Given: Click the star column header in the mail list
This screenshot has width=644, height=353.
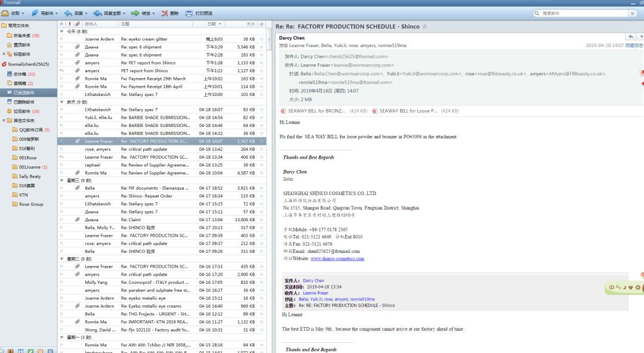Looking at the screenshot, I should (x=262, y=24).
